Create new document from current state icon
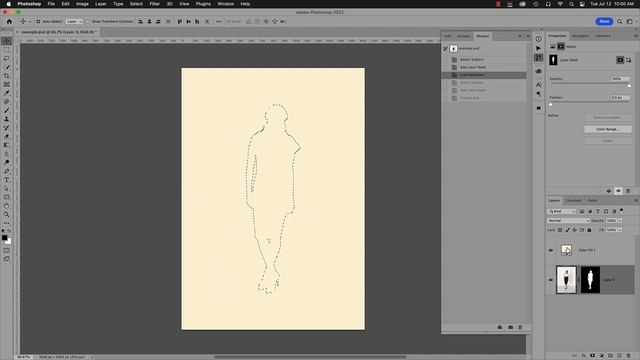The height and width of the screenshot is (360, 640). (500, 327)
